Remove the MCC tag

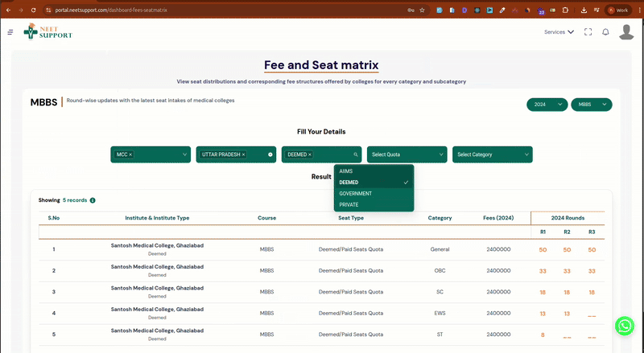[x=130, y=154]
